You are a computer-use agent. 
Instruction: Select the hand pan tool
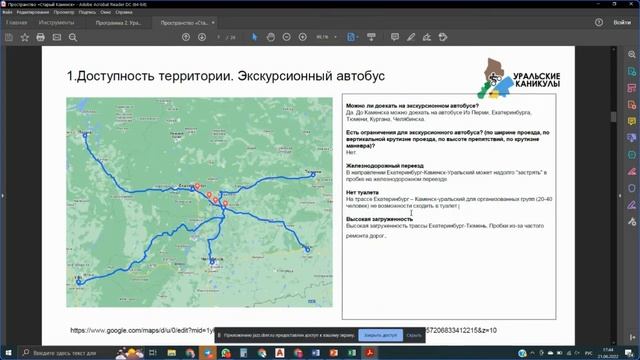271,37
